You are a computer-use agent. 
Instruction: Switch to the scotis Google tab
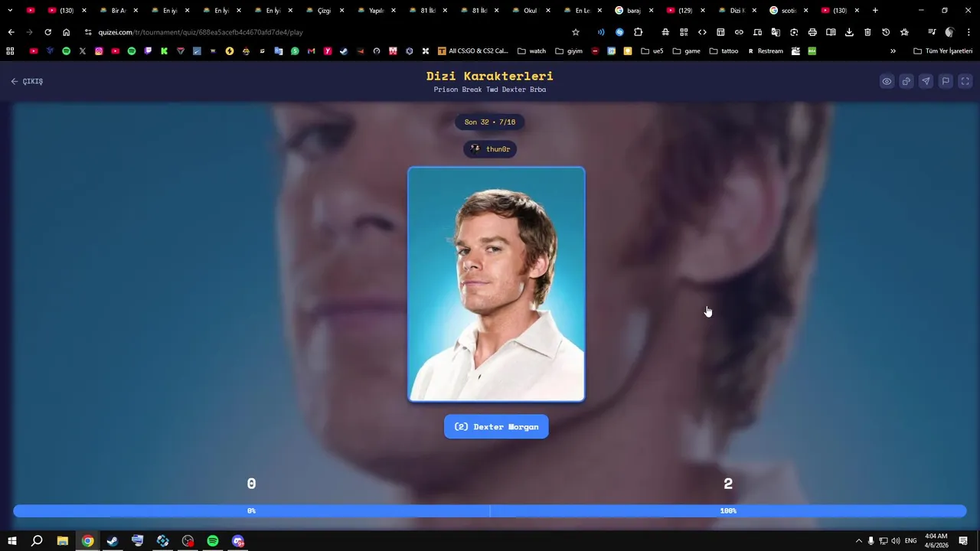pos(788,10)
